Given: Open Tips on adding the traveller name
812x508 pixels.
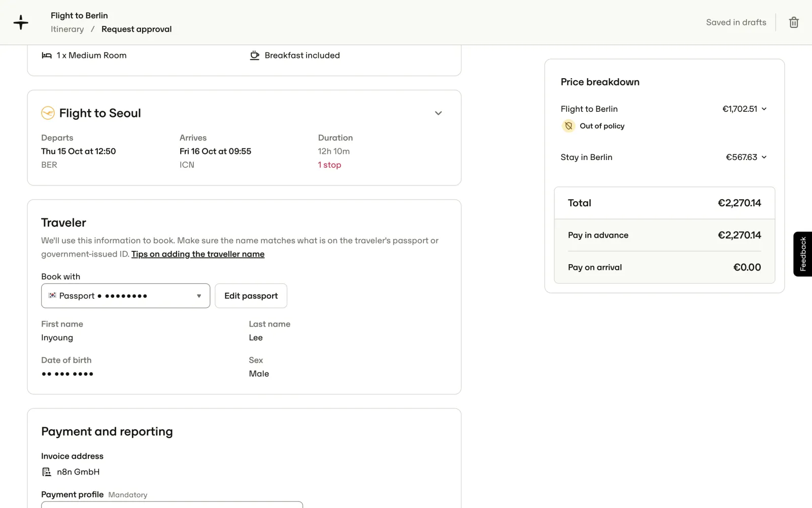Looking at the screenshot, I should [x=198, y=254].
